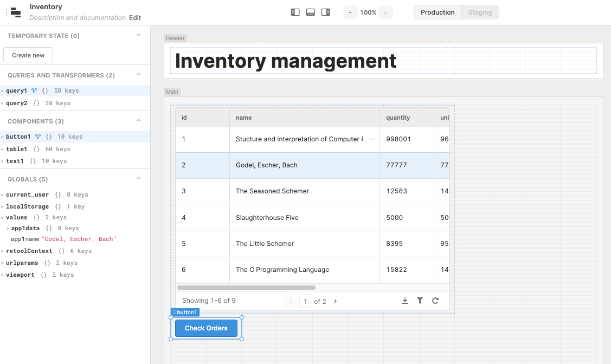Click the id column header
This screenshot has height=364, width=611.
click(x=202, y=118)
